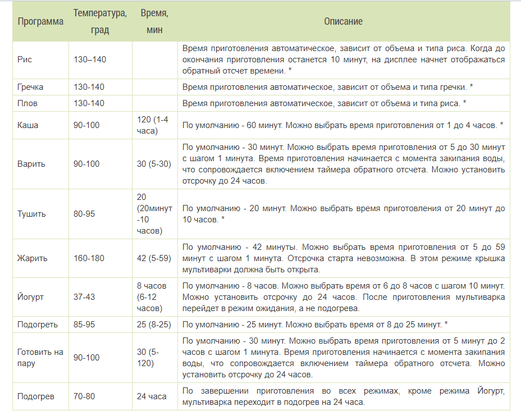Select the 'Готовить на пару' program cell
The height and width of the screenshot is (420, 521).
[40, 358]
